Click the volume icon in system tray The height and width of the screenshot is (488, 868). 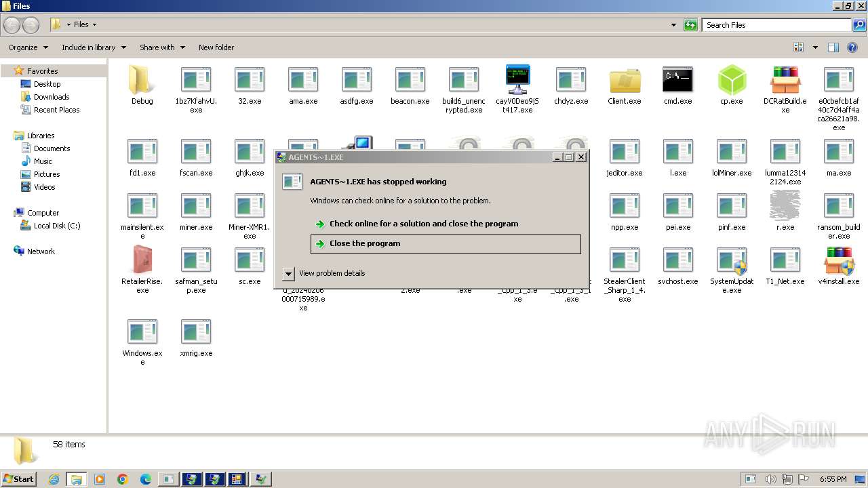(771, 479)
